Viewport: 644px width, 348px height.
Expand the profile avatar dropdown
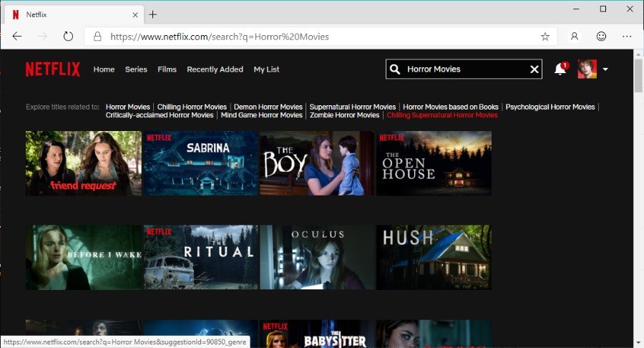pos(605,69)
